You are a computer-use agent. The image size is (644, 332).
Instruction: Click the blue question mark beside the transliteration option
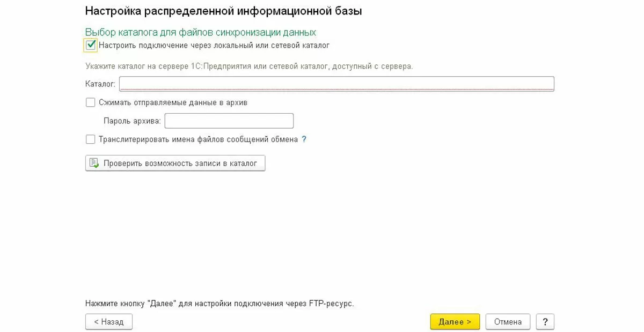pos(304,139)
